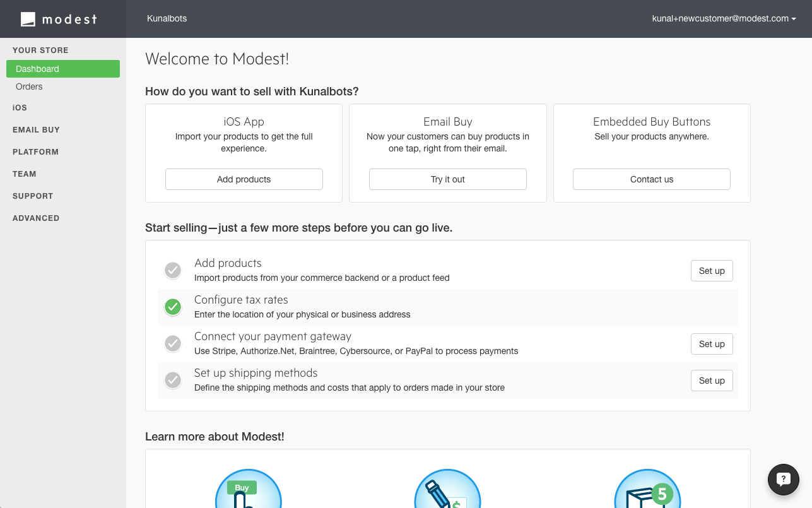Viewport: 812px width, 508px height.
Task: Click the green checkmark beside Configure tax rates
Action: [x=173, y=307]
